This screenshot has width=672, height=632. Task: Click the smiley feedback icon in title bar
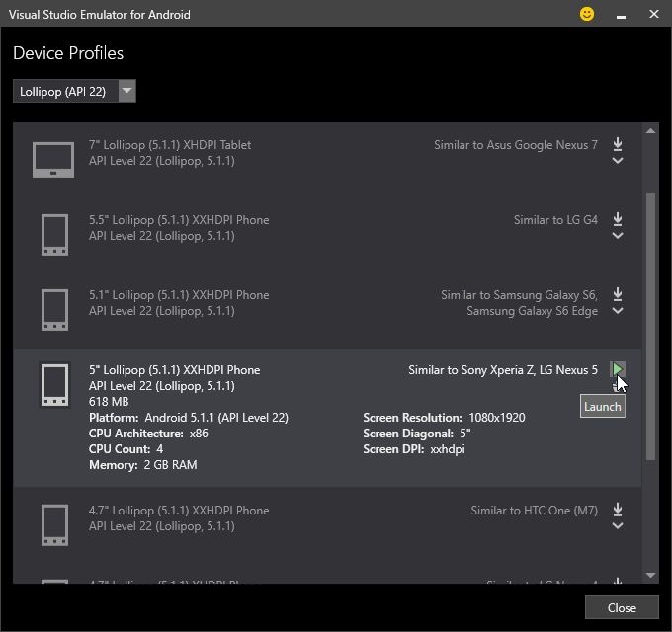[587, 14]
